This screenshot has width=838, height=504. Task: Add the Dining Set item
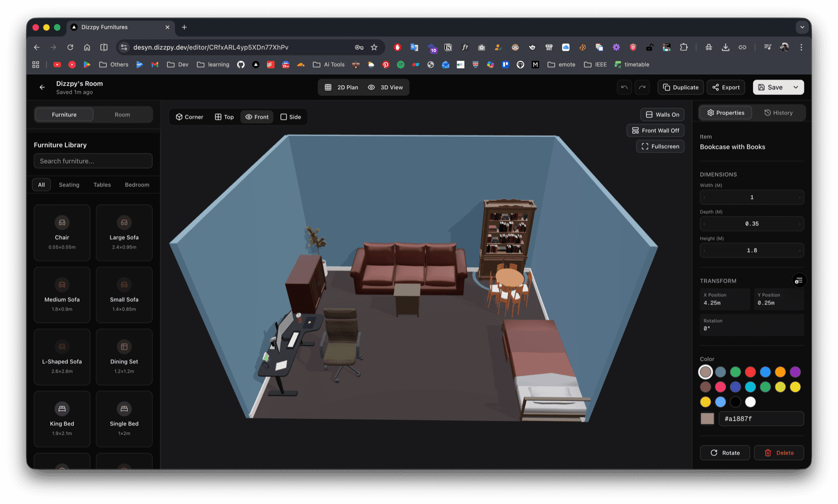[124, 357]
